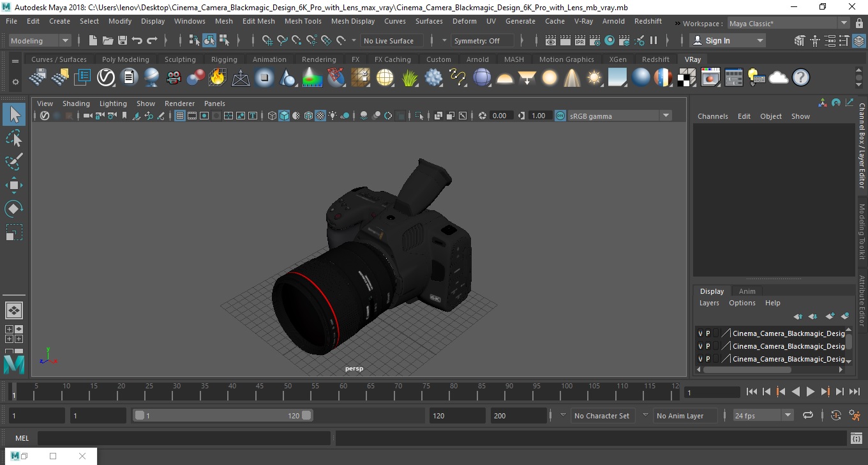The width and height of the screenshot is (868, 465).
Task: Open the No Character Set dropdown arrow
Action: pos(563,415)
